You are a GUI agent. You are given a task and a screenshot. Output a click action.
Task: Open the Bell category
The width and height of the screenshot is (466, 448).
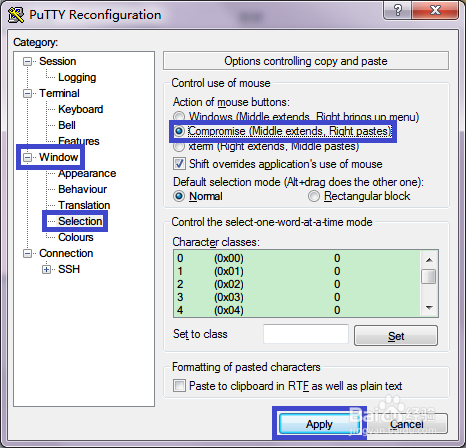point(67,125)
